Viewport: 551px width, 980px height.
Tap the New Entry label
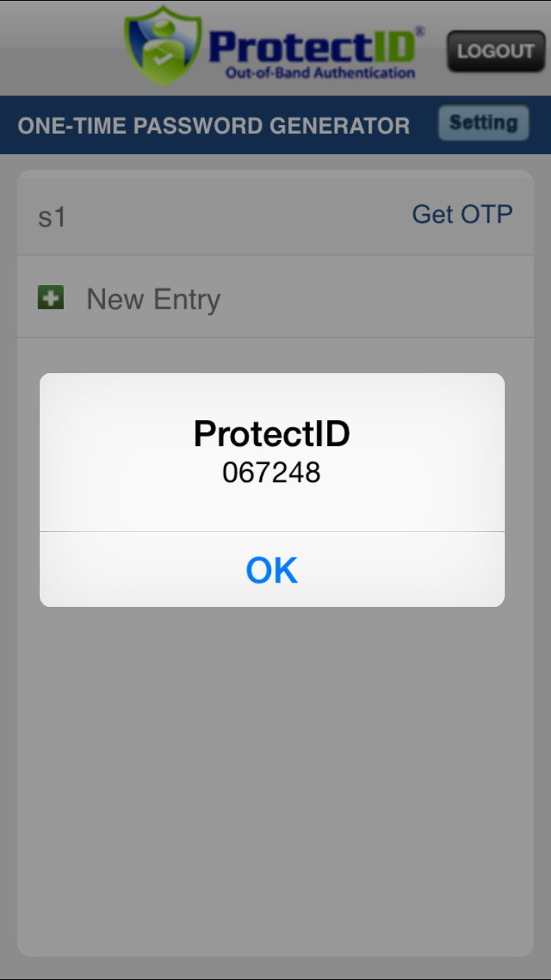[x=154, y=300]
